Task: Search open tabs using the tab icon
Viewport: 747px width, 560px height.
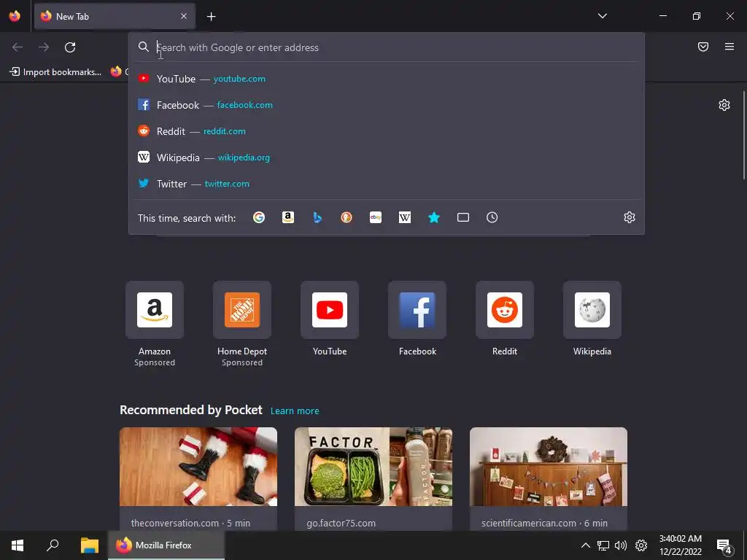Action: click(x=463, y=217)
